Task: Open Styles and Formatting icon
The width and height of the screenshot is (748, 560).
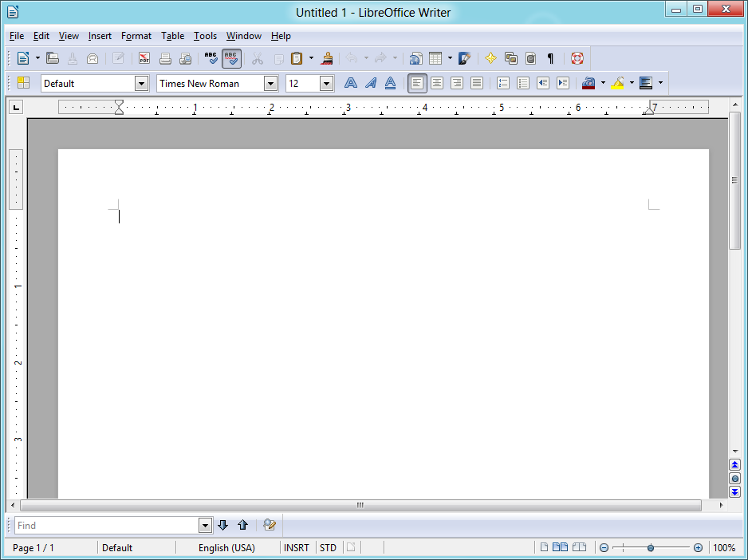Action: [x=23, y=83]
